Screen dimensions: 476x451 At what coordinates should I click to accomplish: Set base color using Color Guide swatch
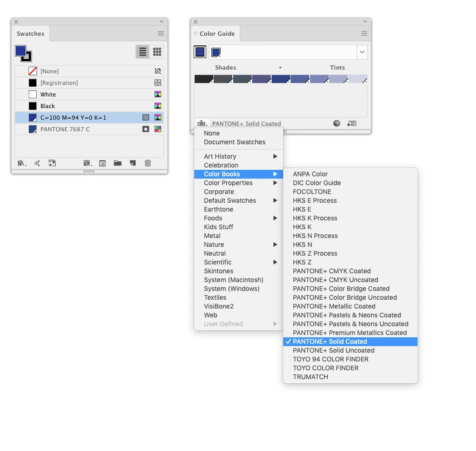pyautogui.click(x=200, y=52)
